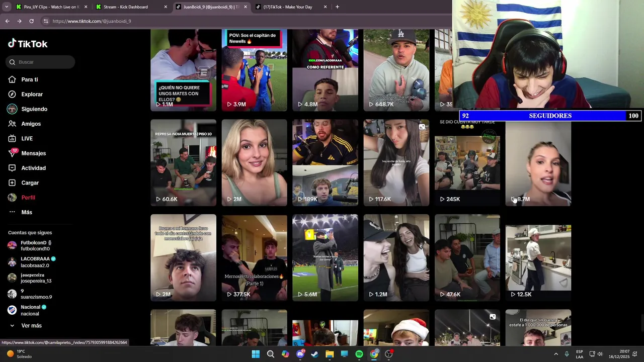
Task: Click the taskbar volume icon
Action: click(600, 354)
